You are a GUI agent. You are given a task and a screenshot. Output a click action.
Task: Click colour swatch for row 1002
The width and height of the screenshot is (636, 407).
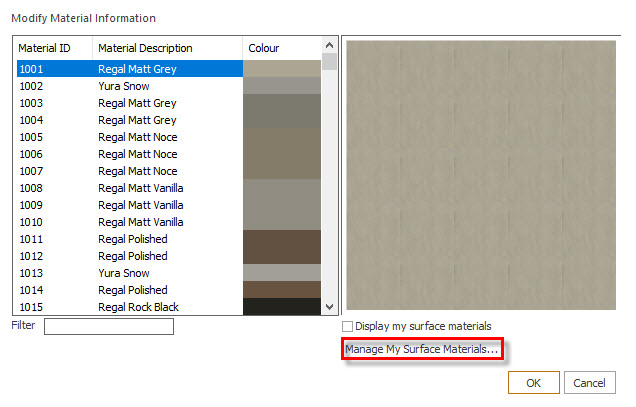click(282, 86)
